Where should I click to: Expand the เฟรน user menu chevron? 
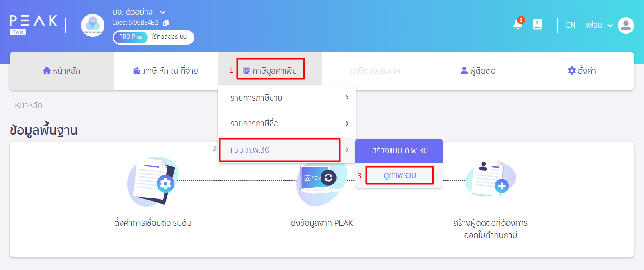click(x=610, y=25)
